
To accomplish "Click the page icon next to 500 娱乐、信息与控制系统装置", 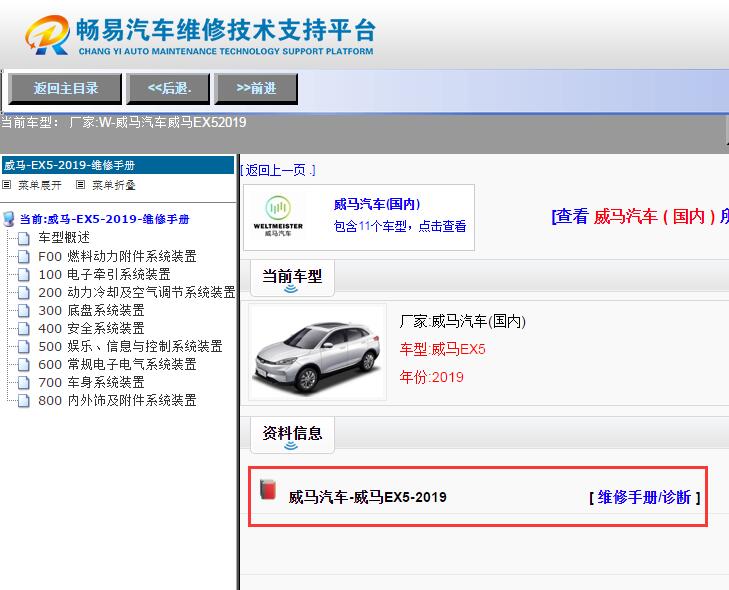I will [x=24, y=347].
